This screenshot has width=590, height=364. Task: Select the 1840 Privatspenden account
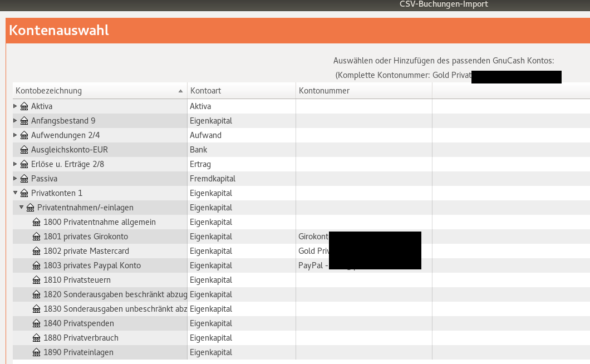(301, 324)
